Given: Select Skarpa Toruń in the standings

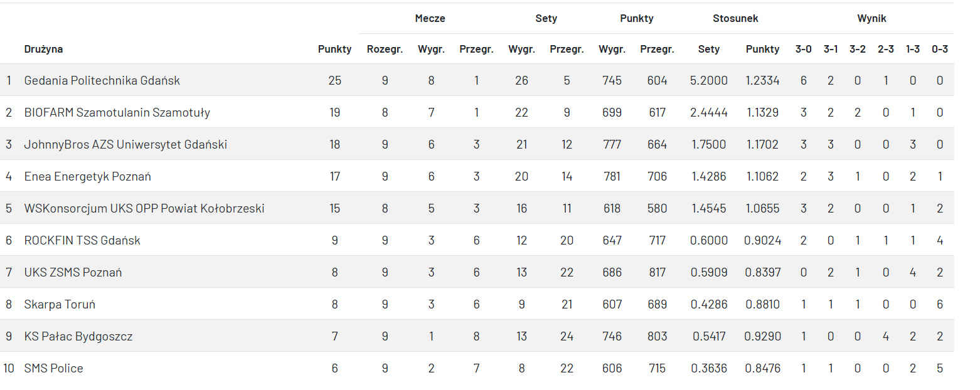Looking at the screenshot, I should 60,304.
